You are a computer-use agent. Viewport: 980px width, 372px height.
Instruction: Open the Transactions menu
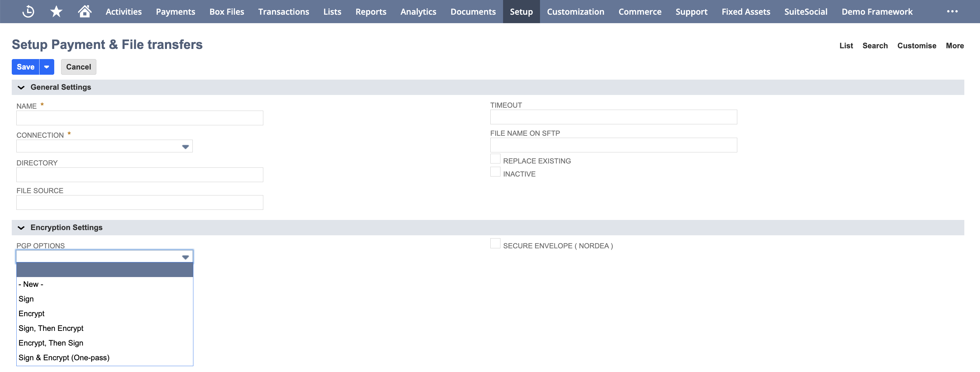[x=284, y=11]
